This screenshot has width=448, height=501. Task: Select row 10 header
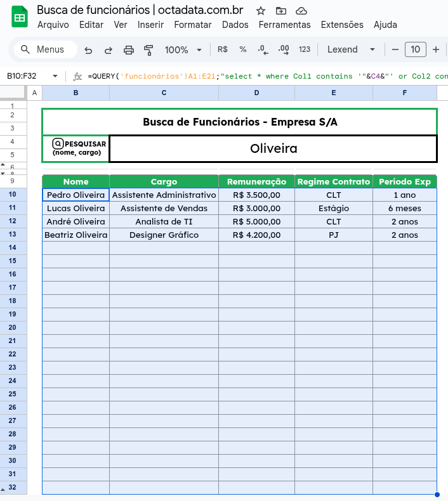click(x=13, y=194)
